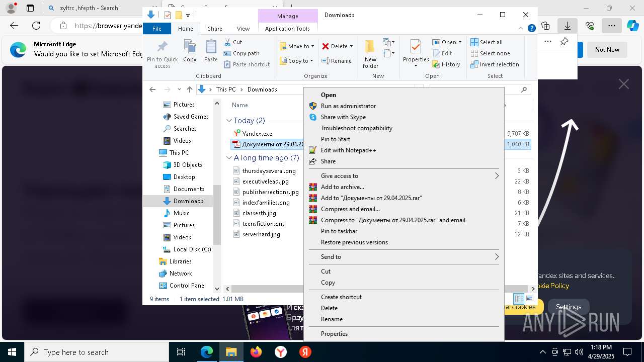This screenshot has width=644, height=362.
Task: Click the Name column header
Action: 240,105
